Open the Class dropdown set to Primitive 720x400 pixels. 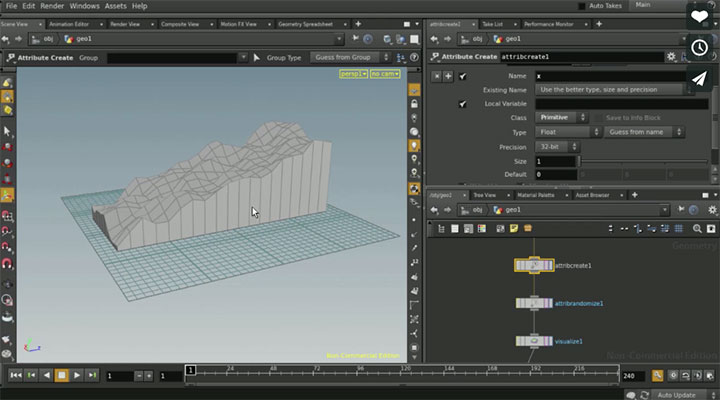click(561, 118)
